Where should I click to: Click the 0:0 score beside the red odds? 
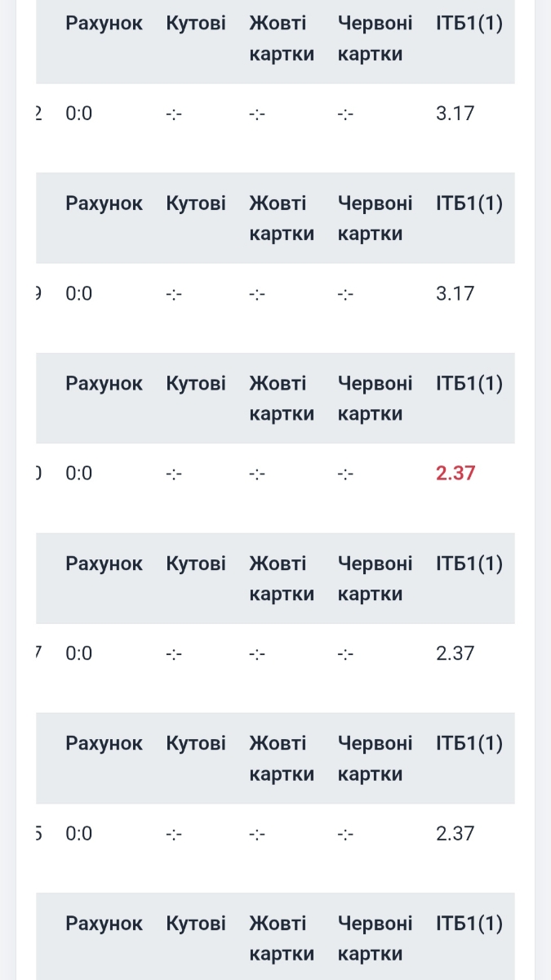point(79,473)
